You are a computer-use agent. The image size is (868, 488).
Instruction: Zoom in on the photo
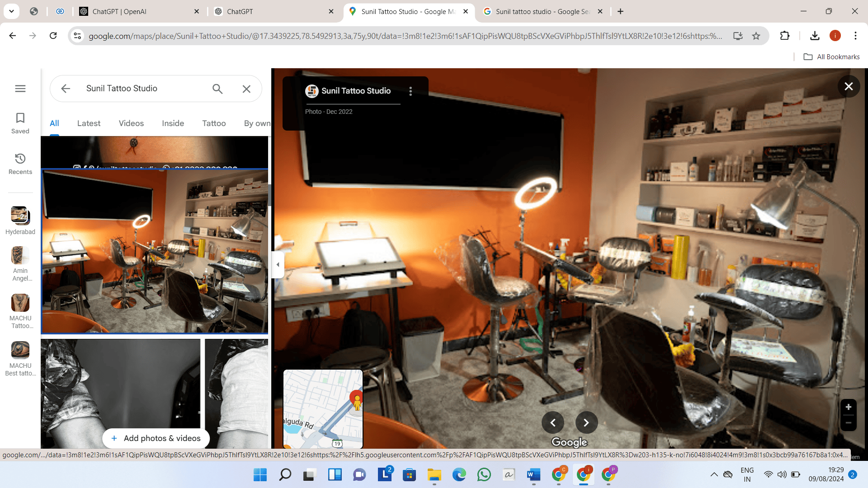pyautogui.click(x=848, y=407)
